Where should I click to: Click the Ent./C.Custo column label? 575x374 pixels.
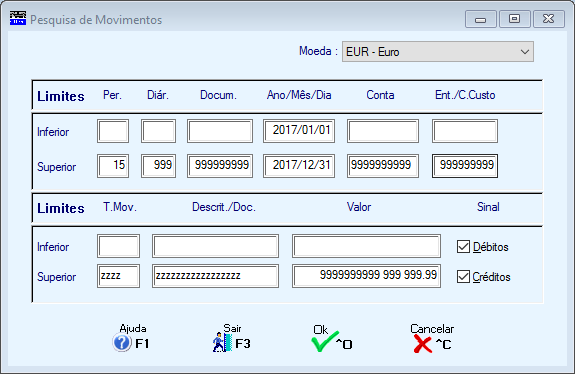pyautogui.click(x=465, y=95)
